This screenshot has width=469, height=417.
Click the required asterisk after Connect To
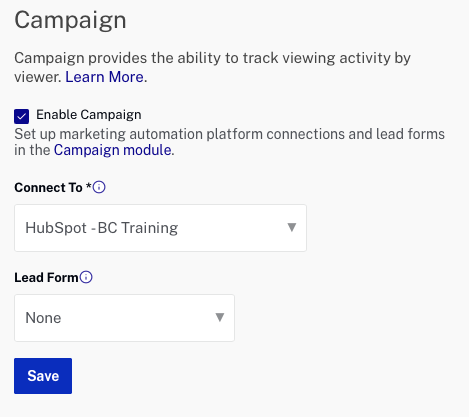click(x=89, y=186)
